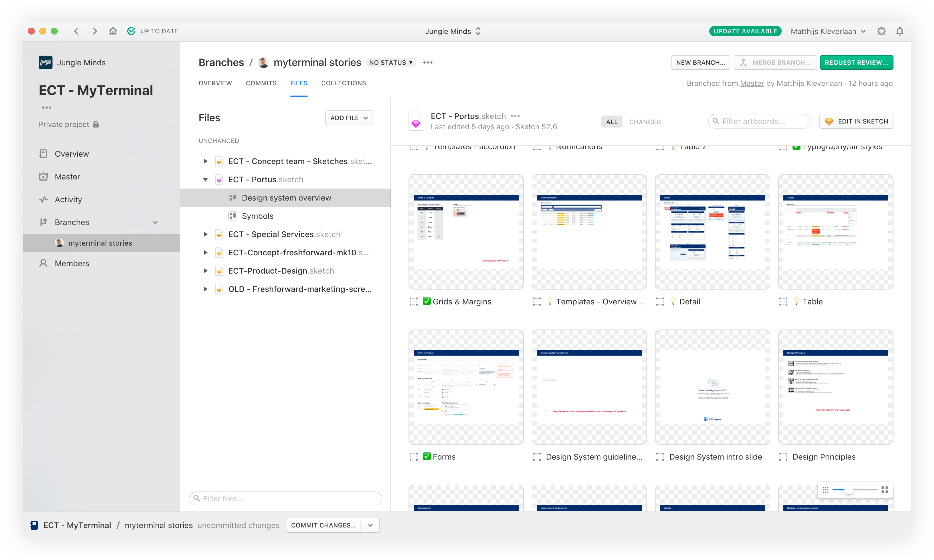The width and height of the screenshot is (934, 560).
Task: Switch to the COMMITS tab
Action: pos(261,83)
